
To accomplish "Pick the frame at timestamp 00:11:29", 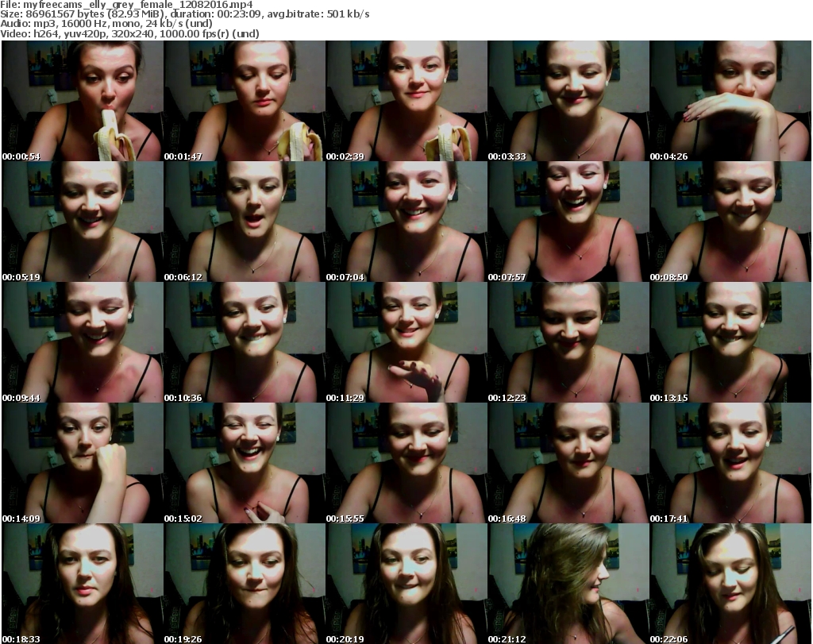I will pos(406,342).
